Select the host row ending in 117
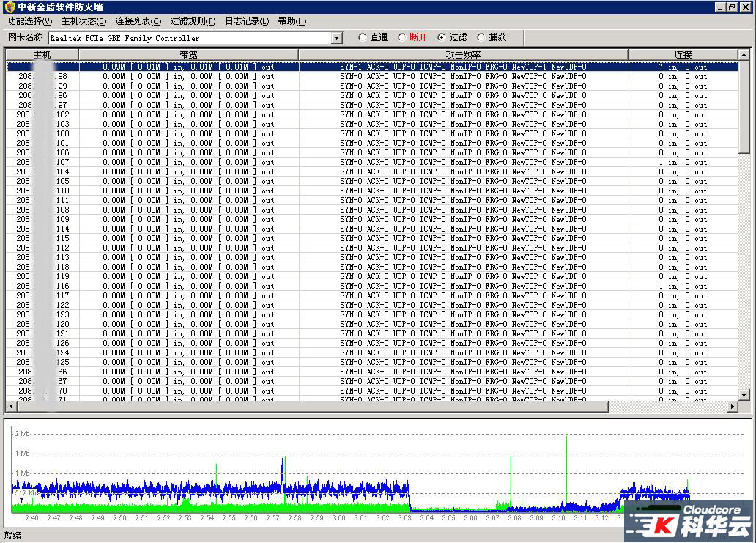Viewport: 756px width, 543px height. point(372,295)
